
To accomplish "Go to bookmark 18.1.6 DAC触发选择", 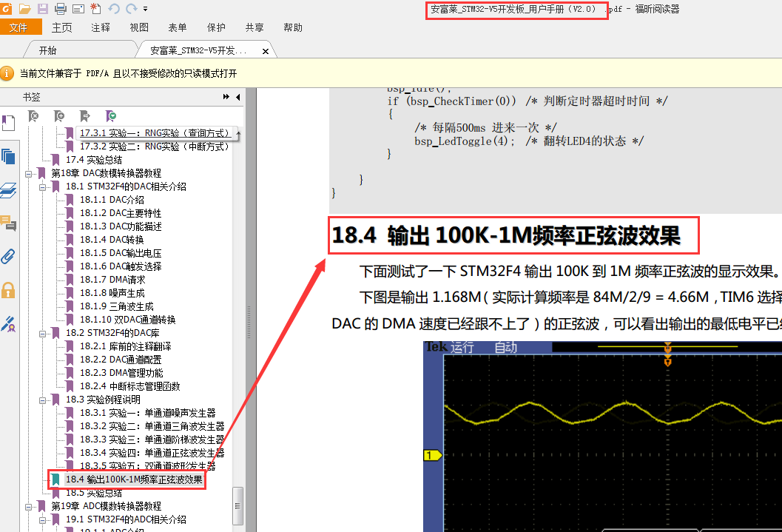I will pos(121,266).
